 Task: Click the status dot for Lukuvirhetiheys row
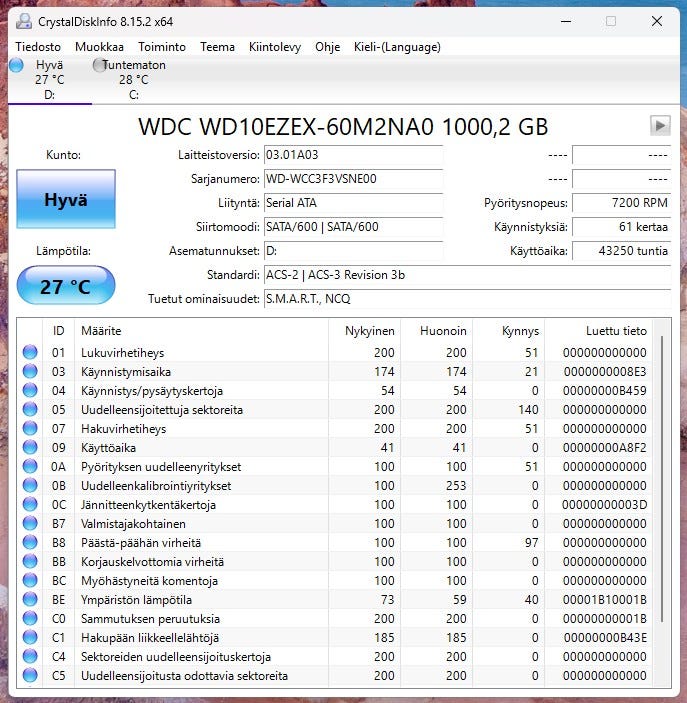click(x=30, y=352)
